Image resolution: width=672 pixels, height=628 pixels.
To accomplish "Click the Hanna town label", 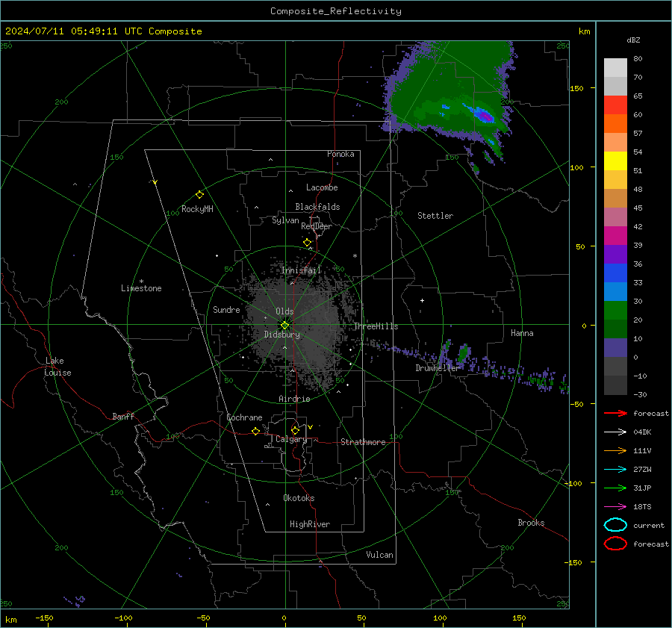I will click(522, 333).
